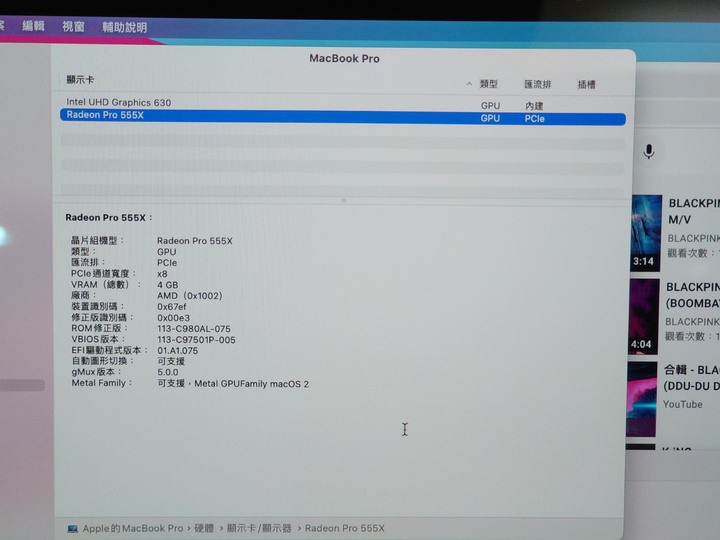Open the 3:14 BLACKPINK video thumbnail

coord(646,233)
